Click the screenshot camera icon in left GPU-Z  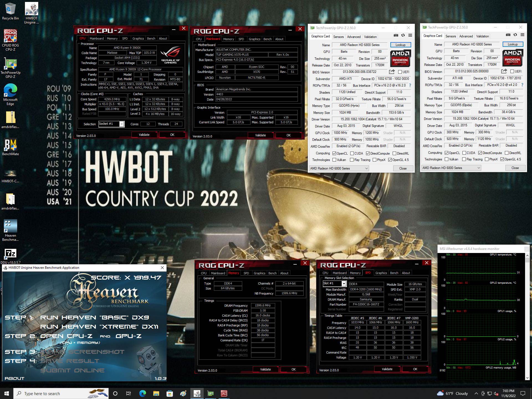pyautogui.click(x=396, y=35)
